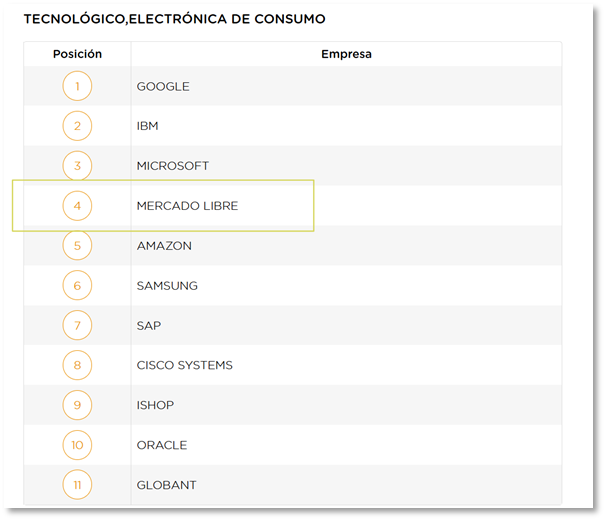Screen dimensions: 606x521
Task: Click the circled number 4 position badge
Action: (x=77, y=206)
